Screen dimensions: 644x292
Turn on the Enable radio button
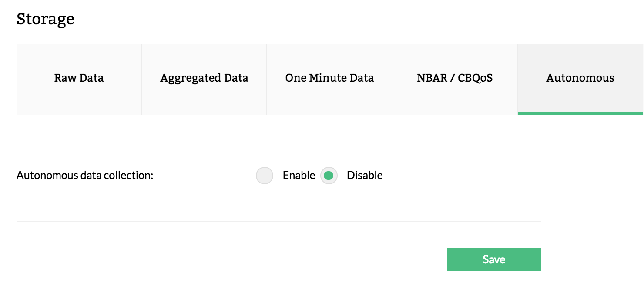pos(265,176)
